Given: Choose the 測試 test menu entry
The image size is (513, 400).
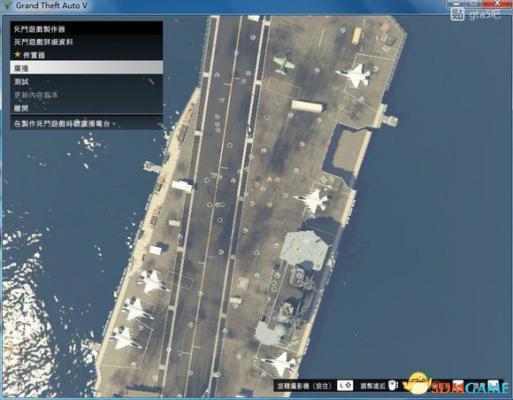Looking at the screenshot, I should click(x=87, y=81).
